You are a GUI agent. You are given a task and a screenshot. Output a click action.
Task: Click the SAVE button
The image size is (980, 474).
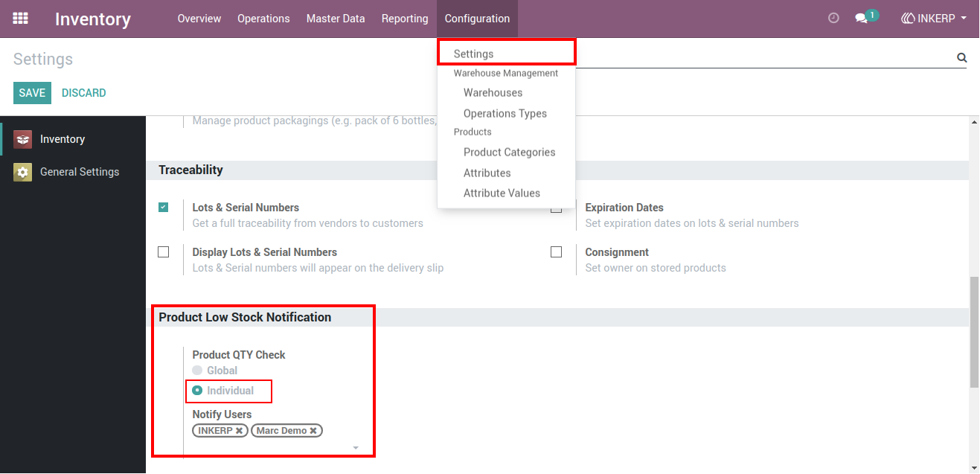click(32, 93)
